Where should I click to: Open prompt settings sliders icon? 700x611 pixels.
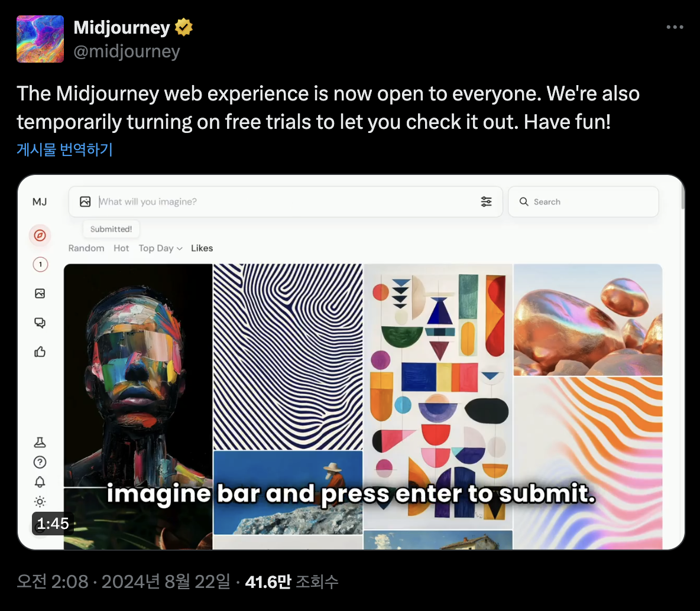(486, 201)
